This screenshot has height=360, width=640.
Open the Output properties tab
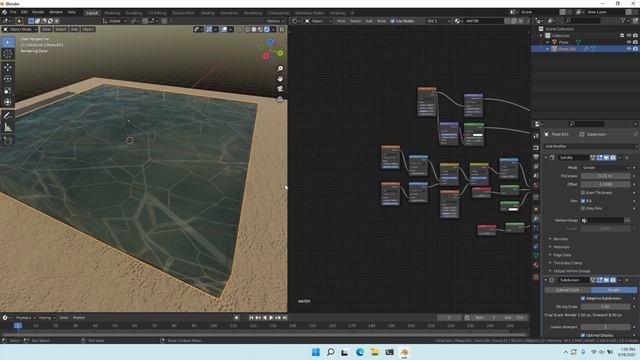(536, 157)
